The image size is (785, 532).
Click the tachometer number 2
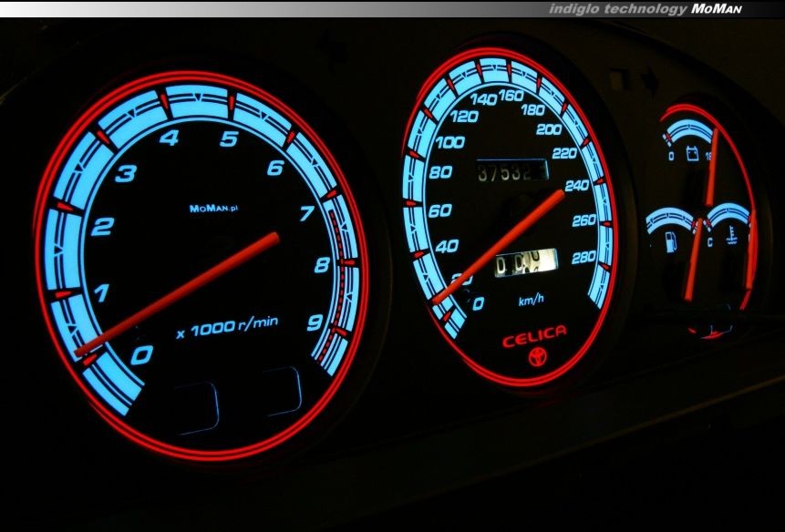(x=103, y=227)
